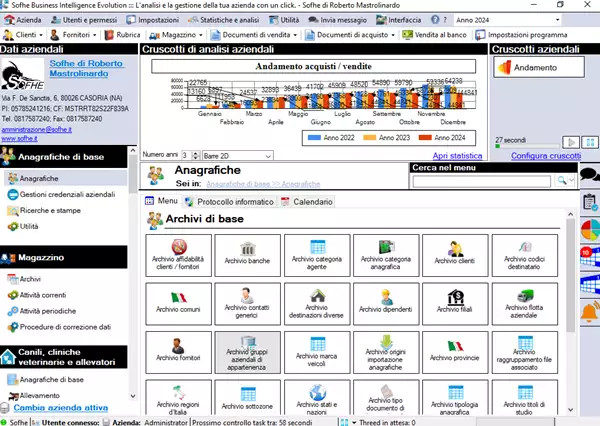Screen dimensions: 600x426
Task: Click the Vendita al banco toolbar button
Action: point(434,35)
